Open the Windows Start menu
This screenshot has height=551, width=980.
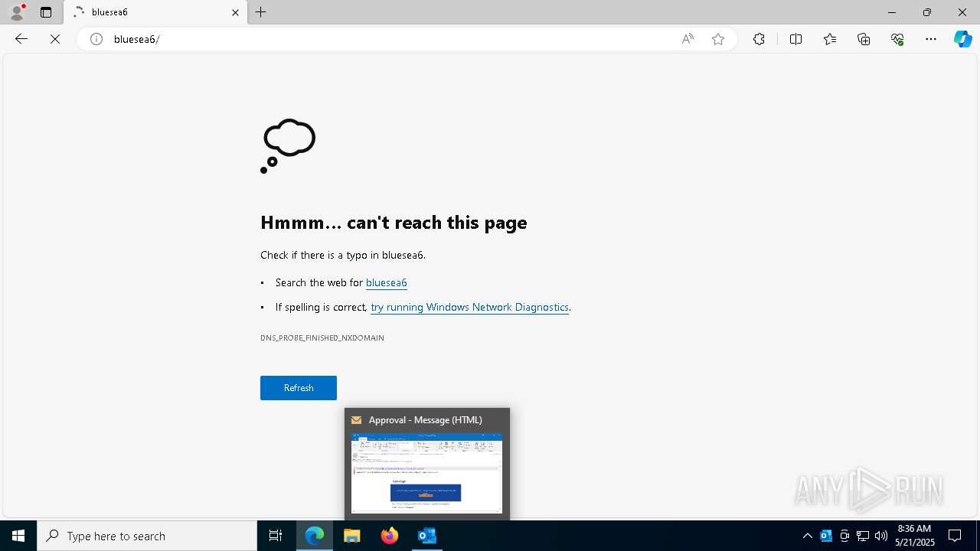pyautogui.click(x=18, y=536)
